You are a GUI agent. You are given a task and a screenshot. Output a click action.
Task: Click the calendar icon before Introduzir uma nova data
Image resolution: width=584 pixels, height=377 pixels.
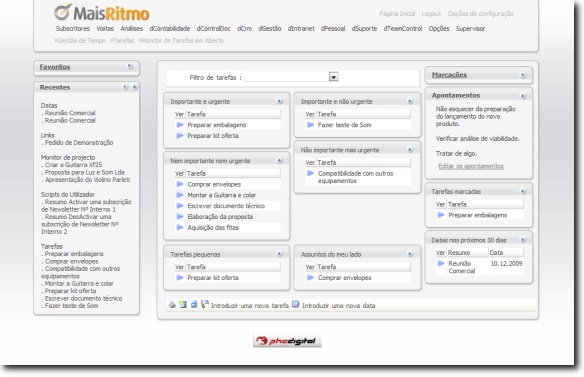295,304
